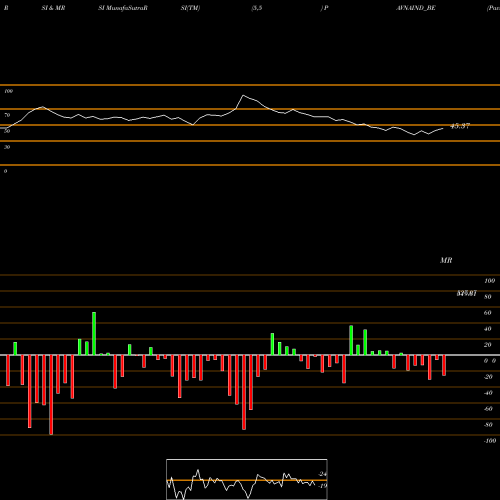The image size is (500, 500).
Task: Click the tallest green histogram bar
Action: click(94, 333)
